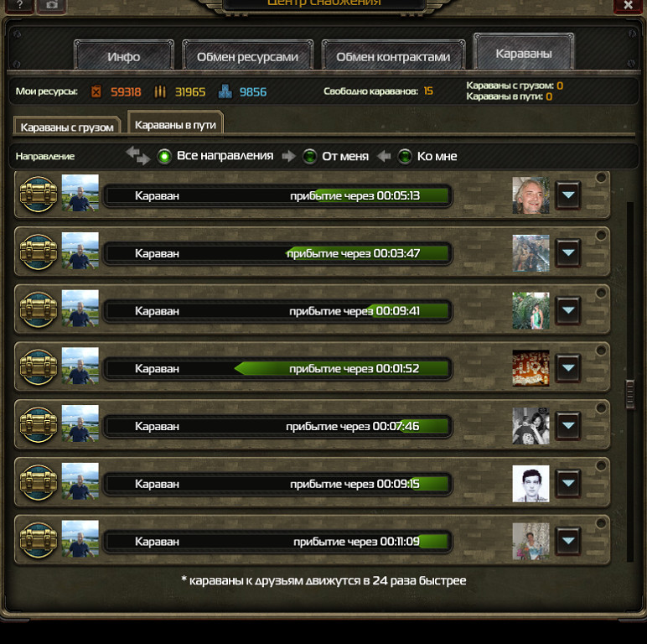Click the caravan crate icon in the last row
The image size is (647, 644).
pos(39,539)
